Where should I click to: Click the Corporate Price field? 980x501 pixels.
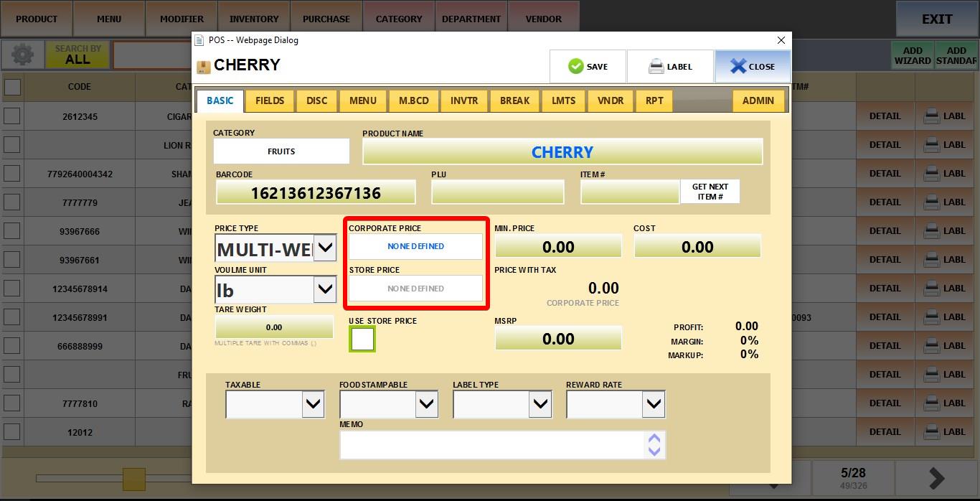[x=415, y=246]
